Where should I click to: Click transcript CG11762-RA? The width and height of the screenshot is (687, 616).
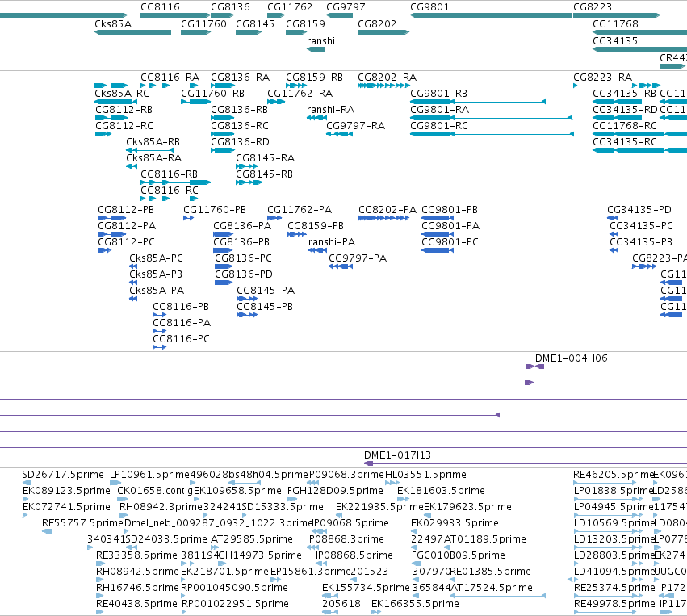tap(300, 94)
